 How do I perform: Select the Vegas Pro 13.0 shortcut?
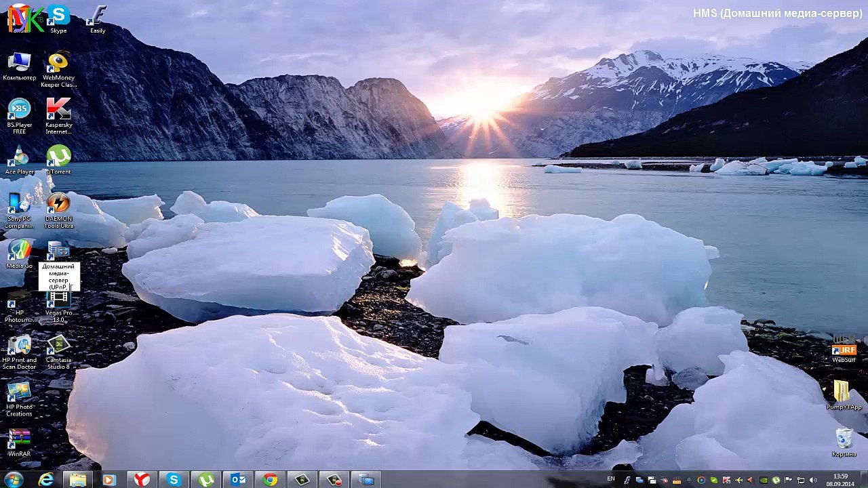coord(58,305)
